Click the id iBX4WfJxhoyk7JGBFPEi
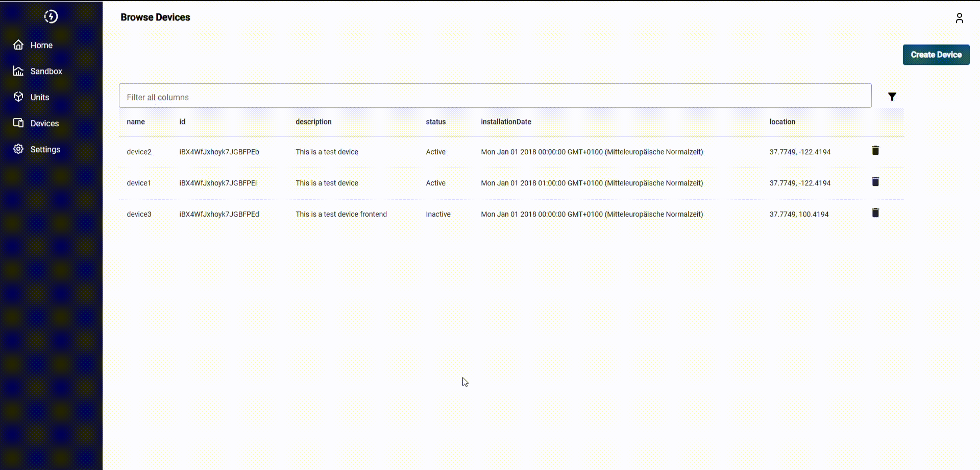 point(218,183)
